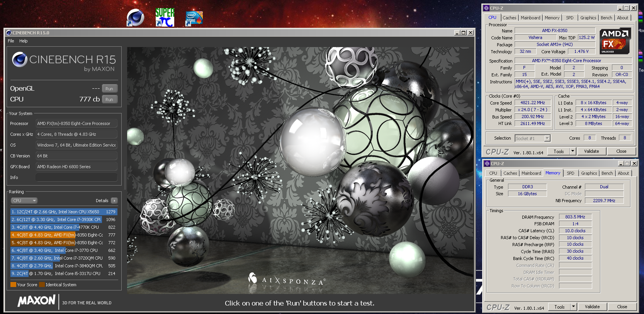Click the brown Identical System legend swatch

[x=42, y=285]
